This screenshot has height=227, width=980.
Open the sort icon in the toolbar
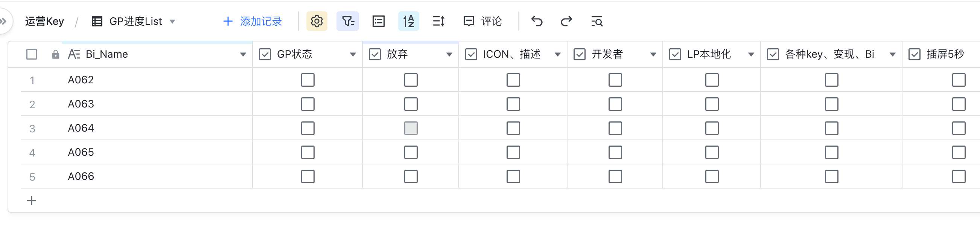coord(408,22)
